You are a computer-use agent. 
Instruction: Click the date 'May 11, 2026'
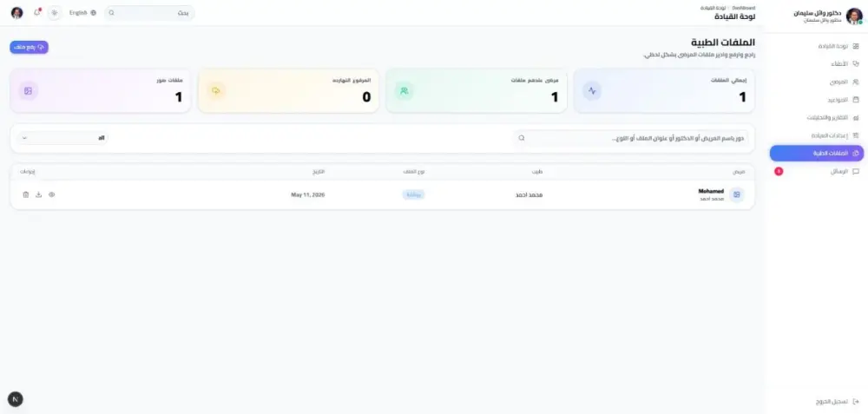pyautogui.click(x=308, y=194)
